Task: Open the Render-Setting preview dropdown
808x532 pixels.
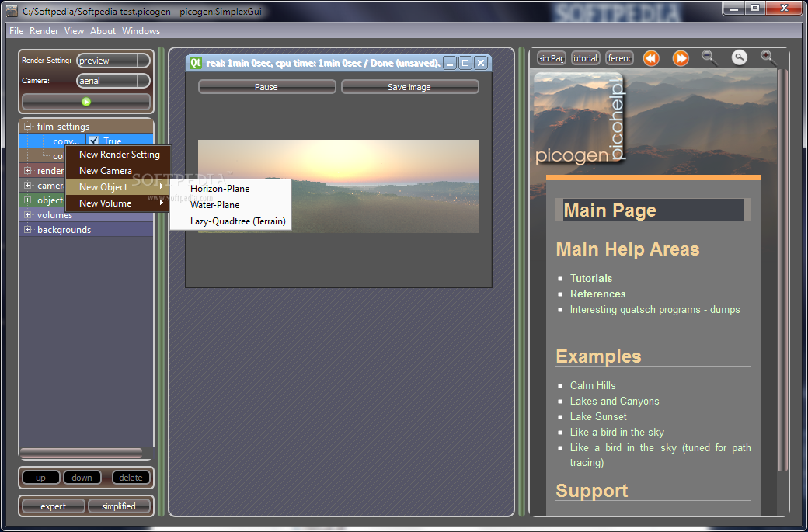Action: [113, 61]
